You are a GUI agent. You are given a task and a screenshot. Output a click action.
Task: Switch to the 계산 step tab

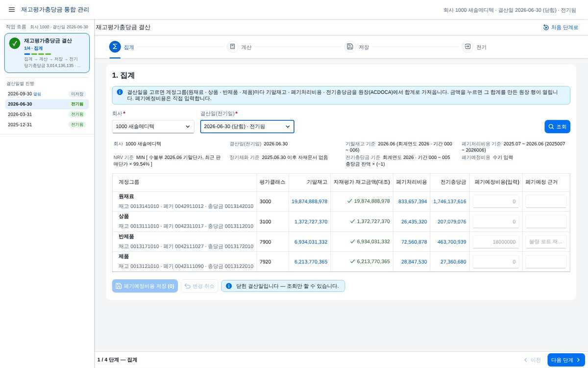[240, 47]
